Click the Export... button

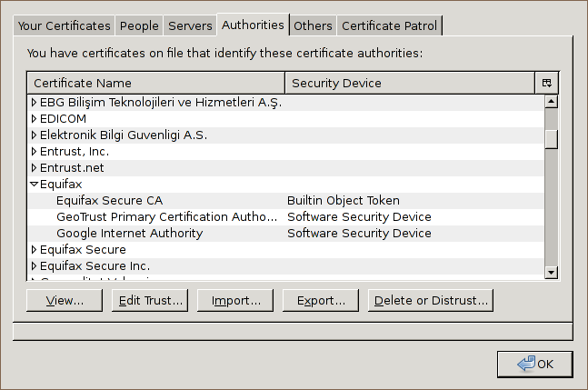[x=321, y=300]
